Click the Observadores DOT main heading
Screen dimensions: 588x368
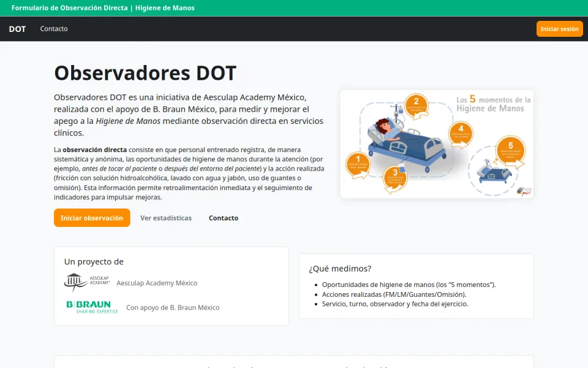point(145,73)
